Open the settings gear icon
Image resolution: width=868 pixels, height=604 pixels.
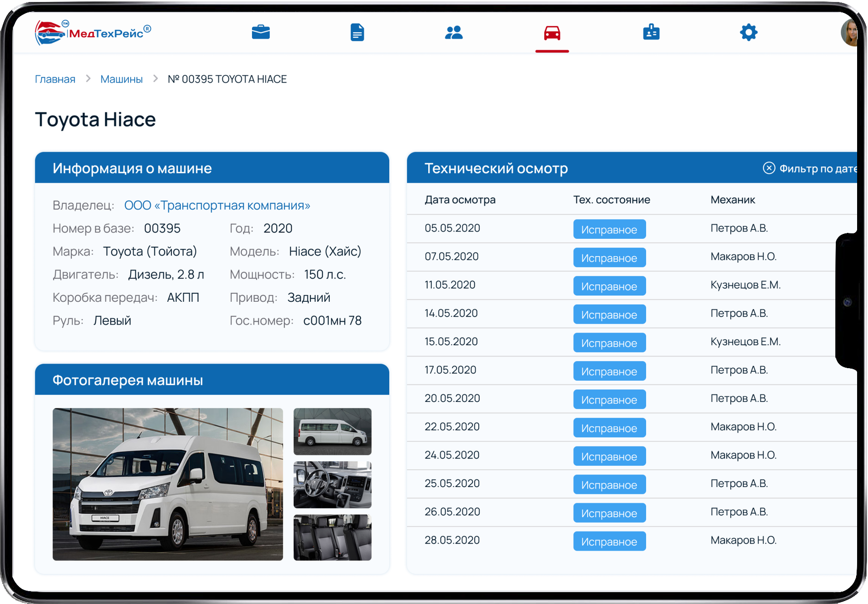749,32
